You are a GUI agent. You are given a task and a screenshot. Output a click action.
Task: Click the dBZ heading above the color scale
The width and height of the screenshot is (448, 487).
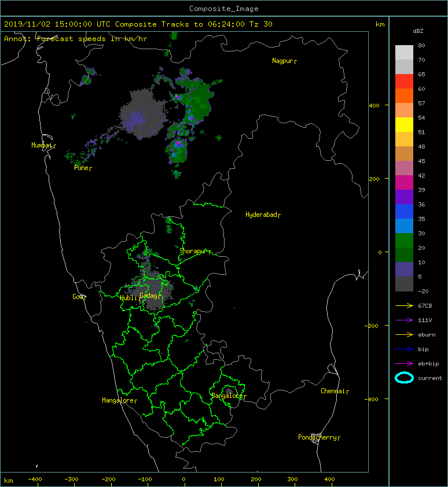[418, 31]
